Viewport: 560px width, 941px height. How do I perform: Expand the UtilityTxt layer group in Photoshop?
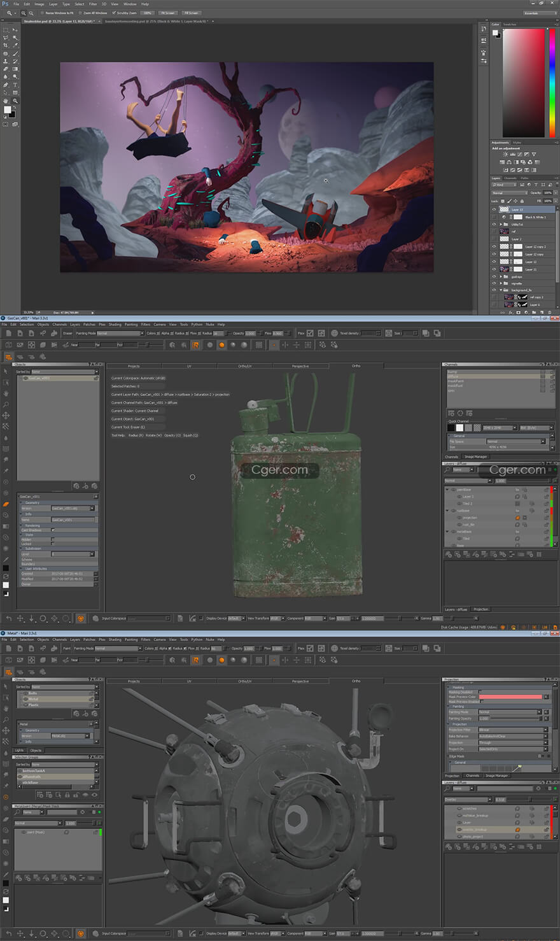pyautogui.click(x=501, y=224)
